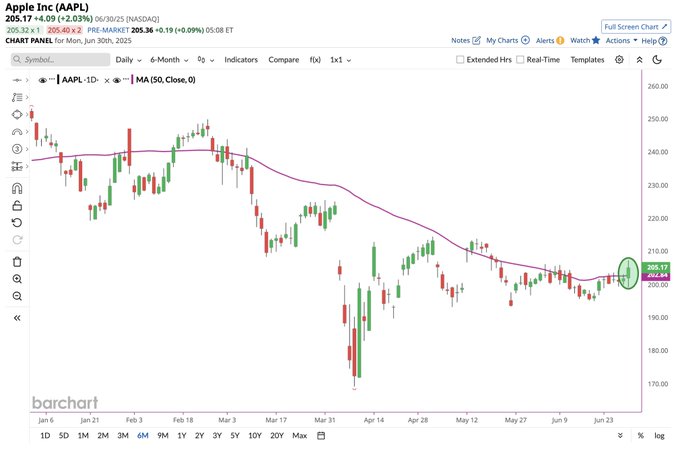Screen dimensions: 680x450
Task: Click the Symbol search field
Action: click(x=60, y=60)
